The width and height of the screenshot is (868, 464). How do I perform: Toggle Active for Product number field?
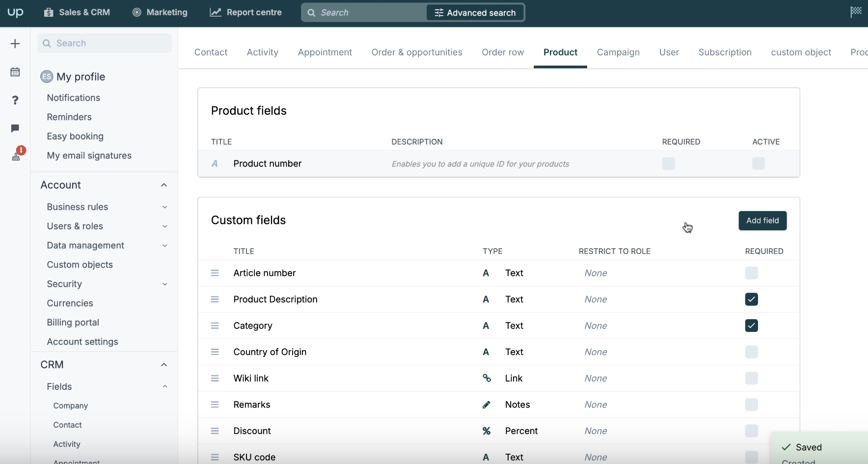(758, 164)
